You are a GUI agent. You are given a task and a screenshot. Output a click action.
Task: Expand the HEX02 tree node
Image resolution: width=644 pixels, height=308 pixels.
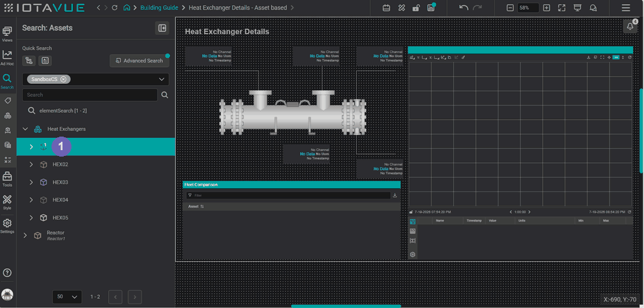pyautogui.click(x=31, y=164)
